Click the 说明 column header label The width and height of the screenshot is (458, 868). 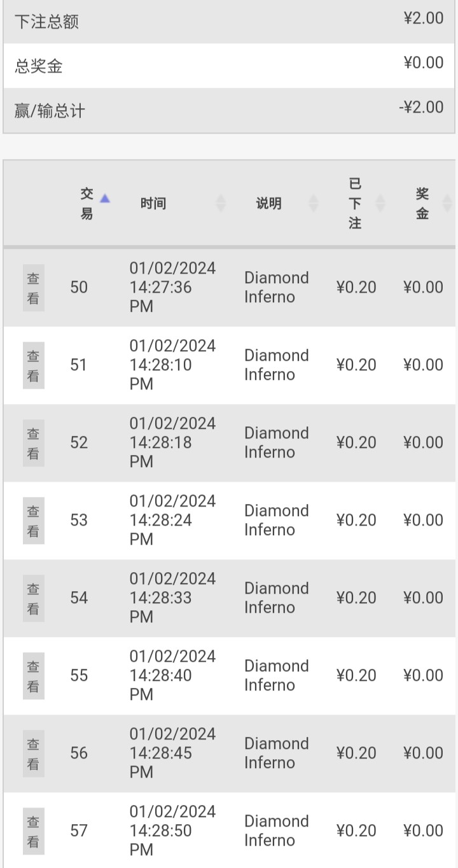268,204
